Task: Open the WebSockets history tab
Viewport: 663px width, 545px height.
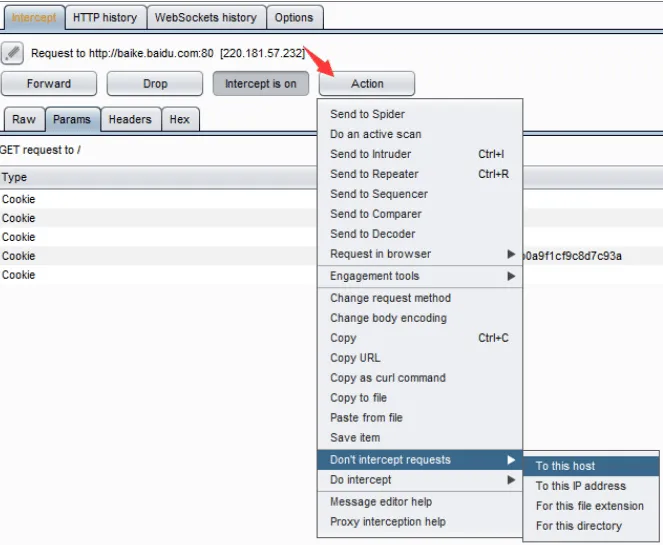Action: [x=206, y=18]
